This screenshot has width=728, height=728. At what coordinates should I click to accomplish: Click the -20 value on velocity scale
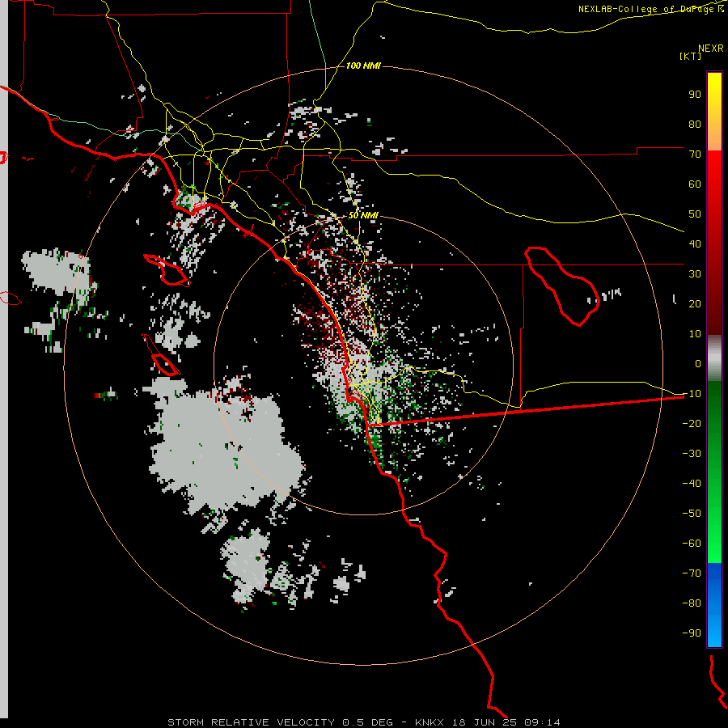click(x=692, y=423)
